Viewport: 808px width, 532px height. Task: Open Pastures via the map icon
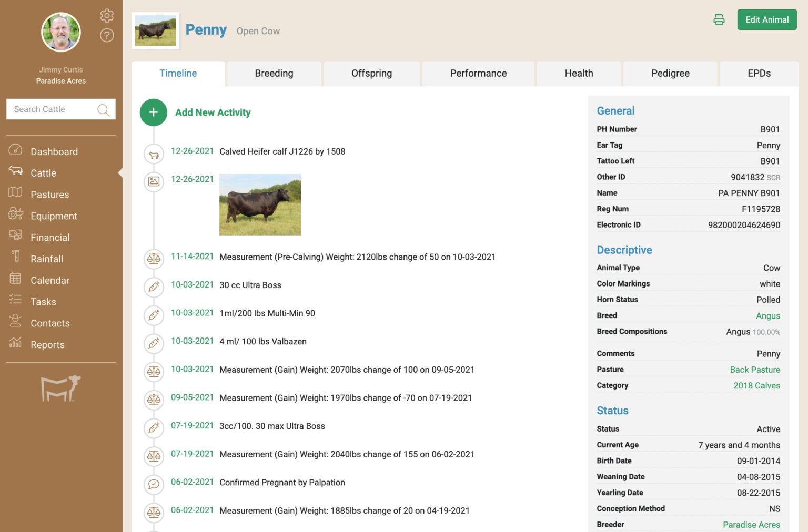pyautogui.click(x=15, y=194)
